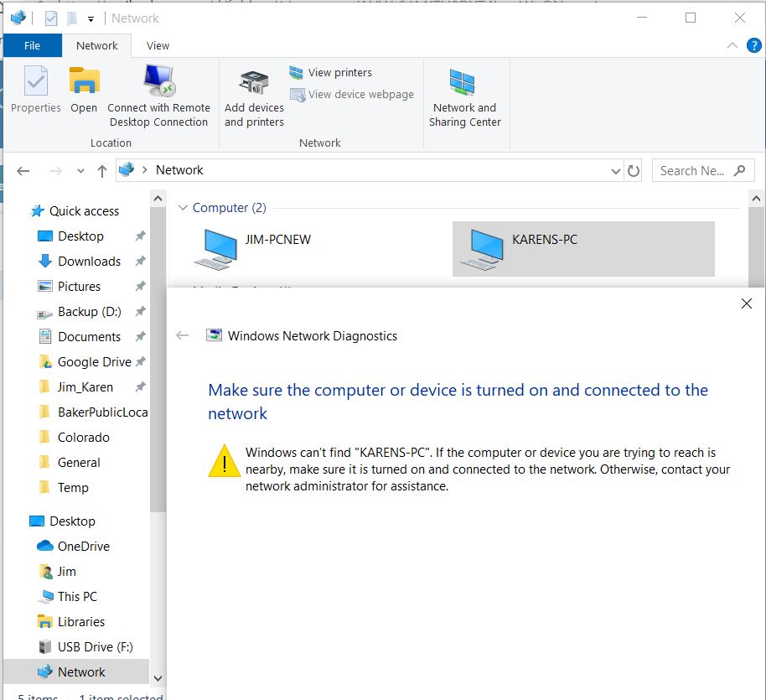Click the Open folder ribbon icon

coord(84,80)
